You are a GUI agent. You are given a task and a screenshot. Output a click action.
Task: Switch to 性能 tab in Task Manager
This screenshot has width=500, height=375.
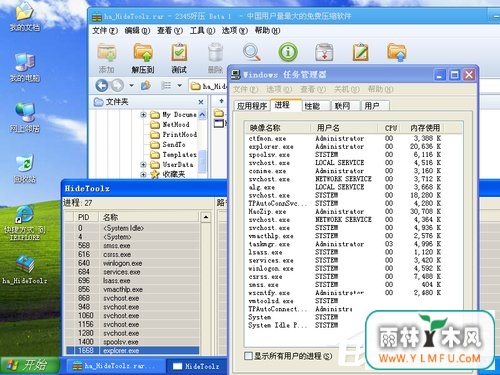(316, 106)
